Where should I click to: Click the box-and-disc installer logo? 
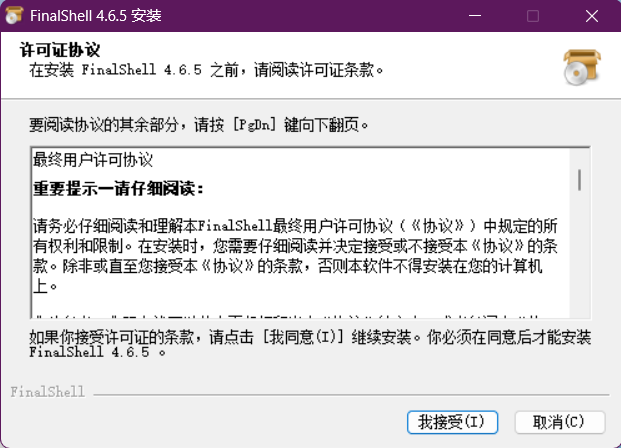point(580,67)
